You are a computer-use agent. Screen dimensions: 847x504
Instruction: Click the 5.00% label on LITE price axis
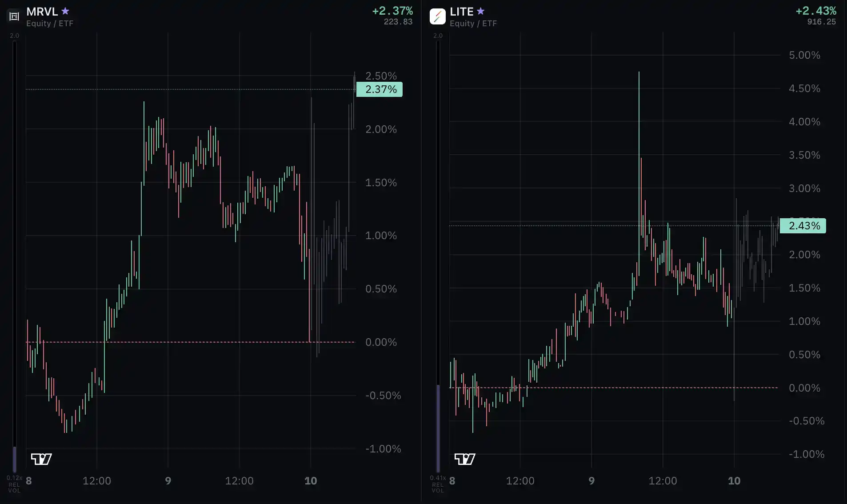tap(805, 55)
